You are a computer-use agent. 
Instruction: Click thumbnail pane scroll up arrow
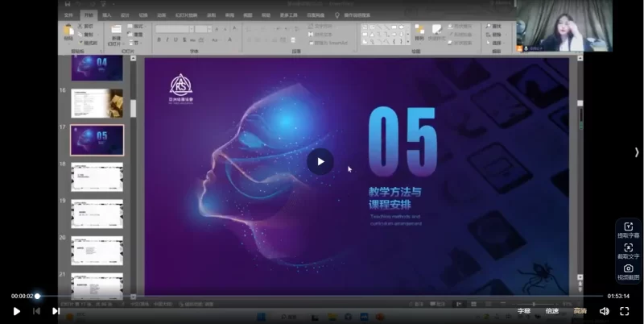click(x=133, y=58)
